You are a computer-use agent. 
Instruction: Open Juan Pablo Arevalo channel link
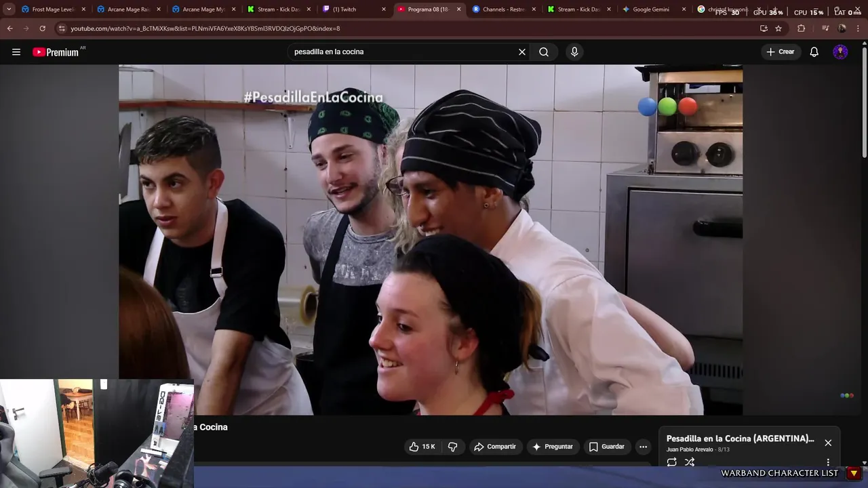point(690,450)
